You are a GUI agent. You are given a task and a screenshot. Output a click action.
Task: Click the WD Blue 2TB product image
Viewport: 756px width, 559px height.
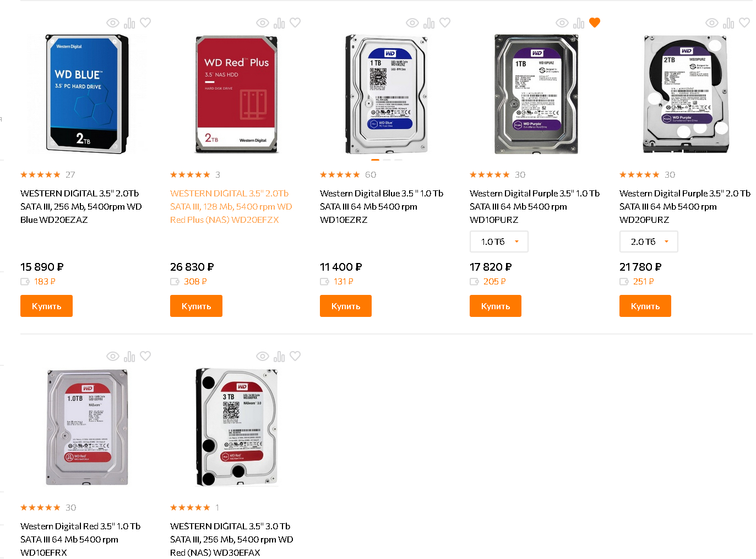click(x=87, y=94)
